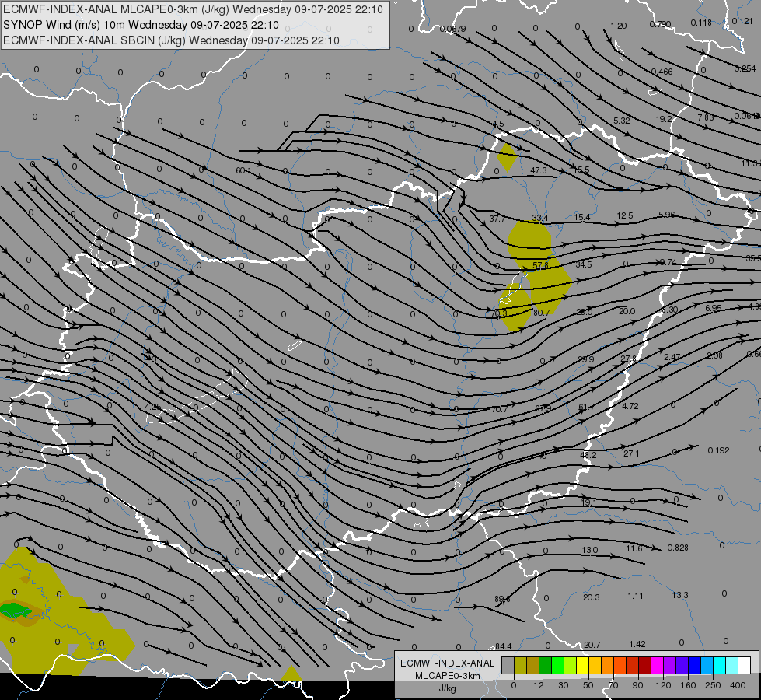Click the map value 4.72

(630, 406)
